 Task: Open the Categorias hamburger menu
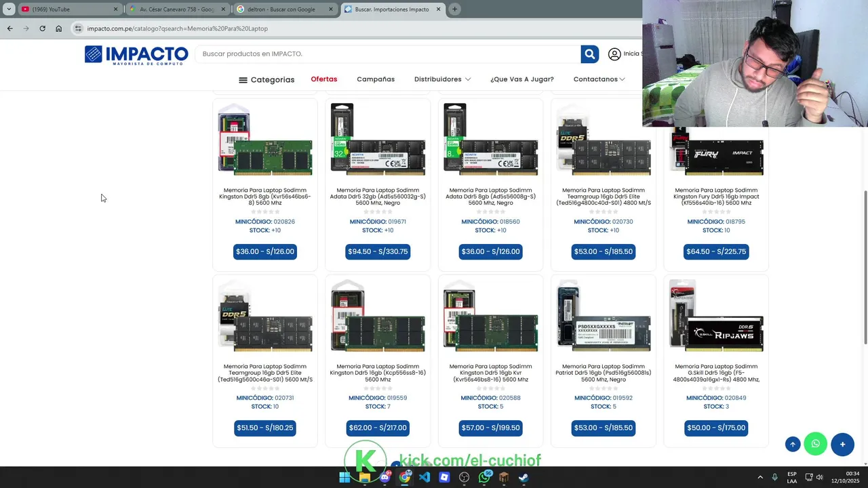click(267, 79)
